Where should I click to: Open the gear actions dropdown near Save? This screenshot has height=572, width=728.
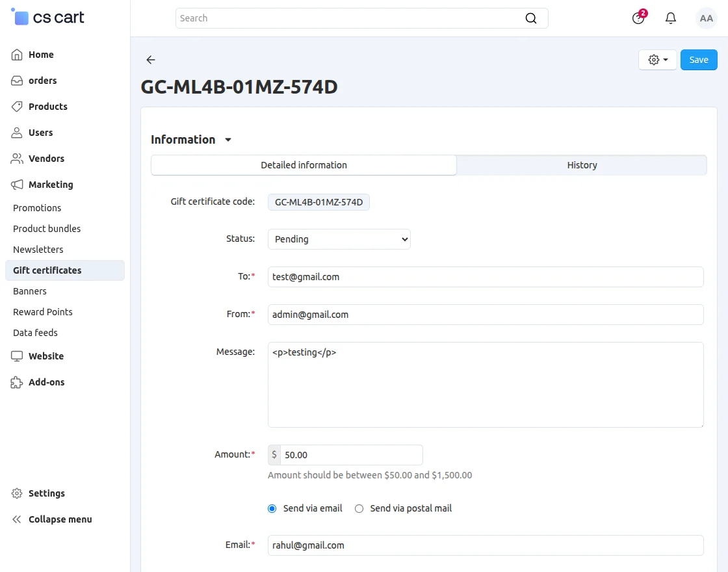(x=657, y=60)
